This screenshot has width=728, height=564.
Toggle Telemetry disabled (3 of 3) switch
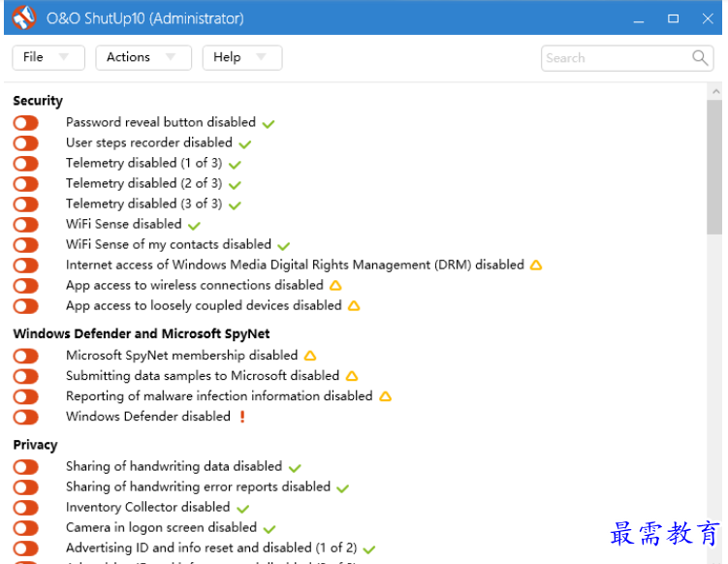25,204
